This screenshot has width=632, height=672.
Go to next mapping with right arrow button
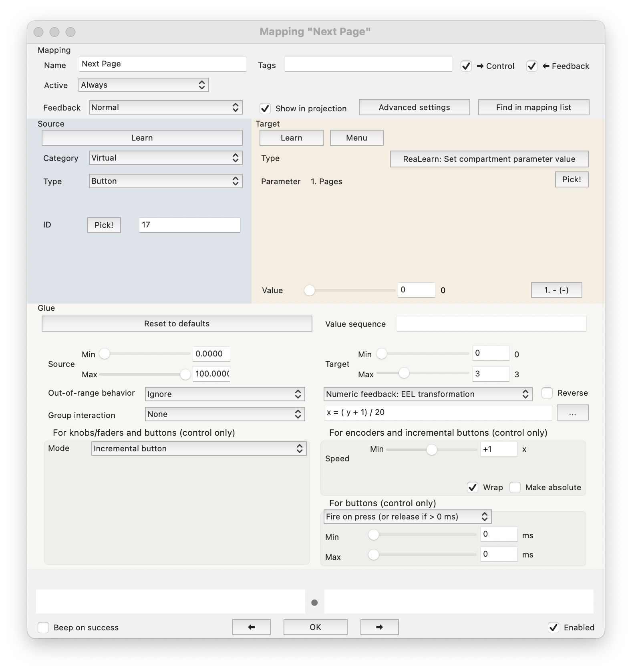(x=379, y=627)
